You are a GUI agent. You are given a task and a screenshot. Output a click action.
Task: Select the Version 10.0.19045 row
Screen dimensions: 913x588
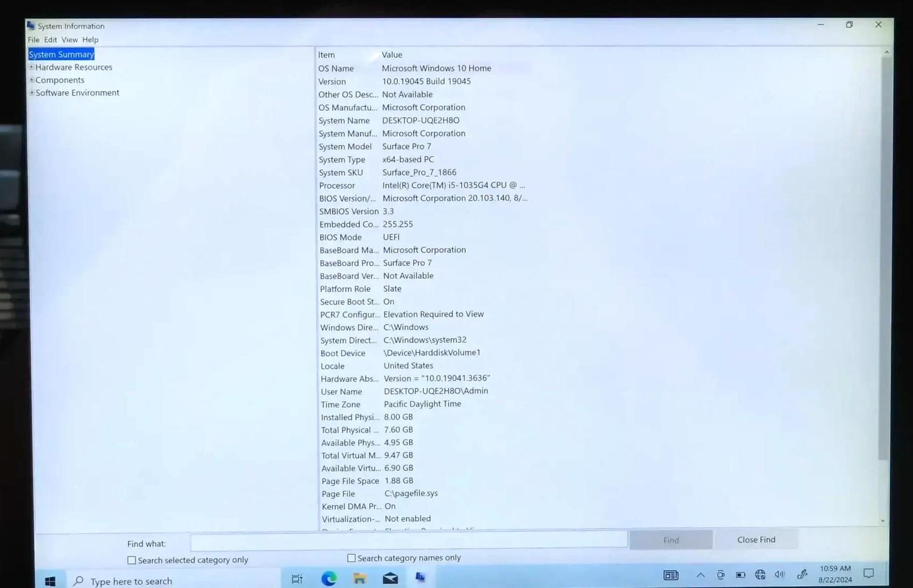tap(395, 81)
